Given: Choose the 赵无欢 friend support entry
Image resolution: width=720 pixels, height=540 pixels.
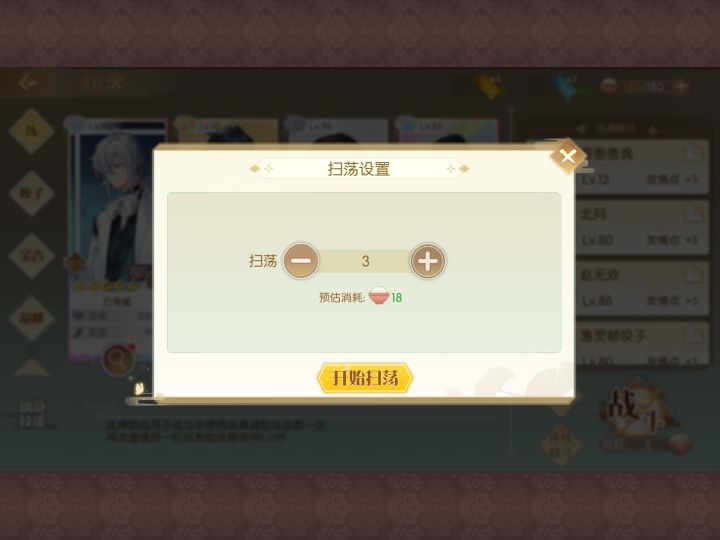Looking at the screenshot, I should [x=641, y=288].
